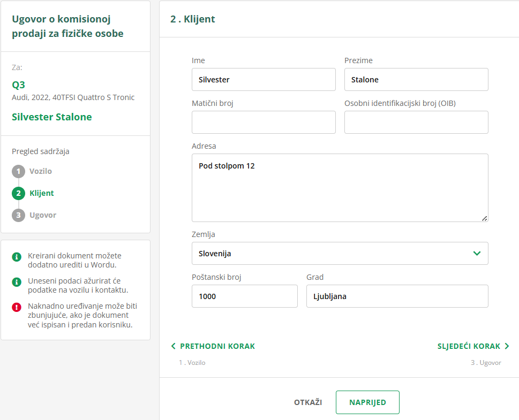Click the Otkaži cancel button
The width and height of the screenshot is (519, 420).
click(x=308, y=402)
